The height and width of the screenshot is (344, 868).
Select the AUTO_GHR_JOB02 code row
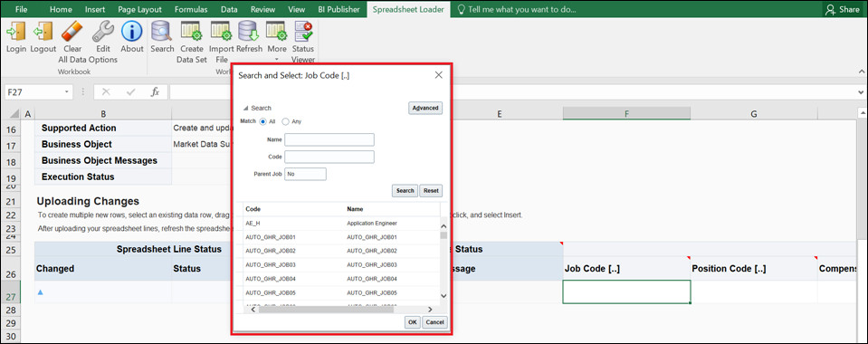pyautogui.click(x=341, y=251)
